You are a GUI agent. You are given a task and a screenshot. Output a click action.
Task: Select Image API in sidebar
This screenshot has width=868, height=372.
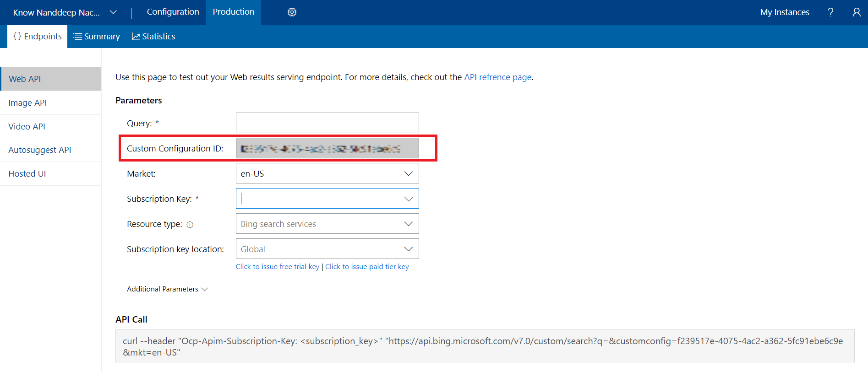point(27,103)
